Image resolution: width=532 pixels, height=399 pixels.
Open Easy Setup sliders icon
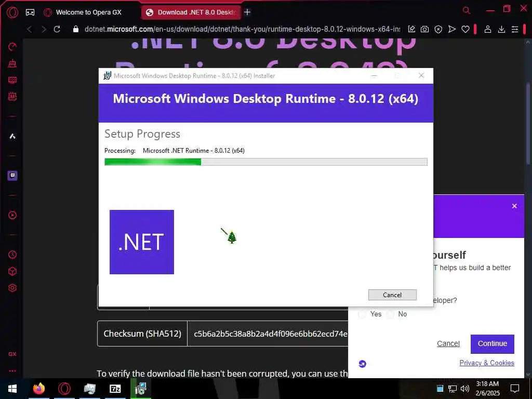pos(515,30)
